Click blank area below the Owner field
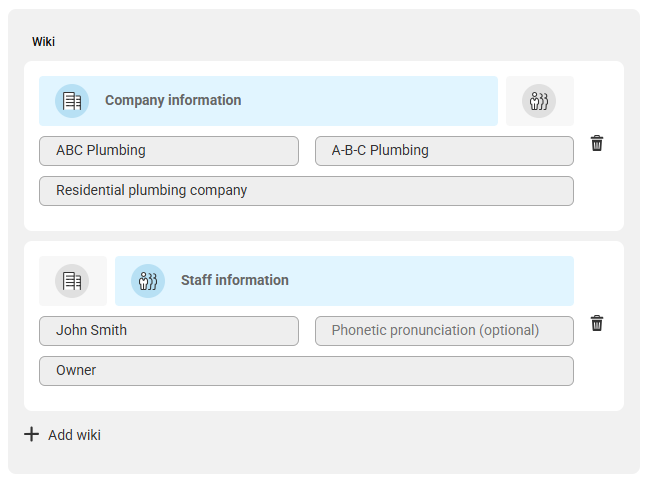This screenshot has width=648, height=483. (306, 398)
